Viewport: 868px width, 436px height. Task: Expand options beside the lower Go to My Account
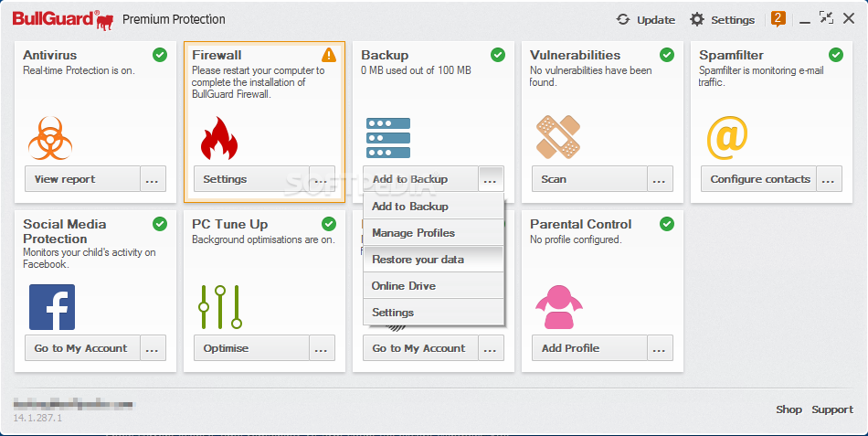click(491, 348)
